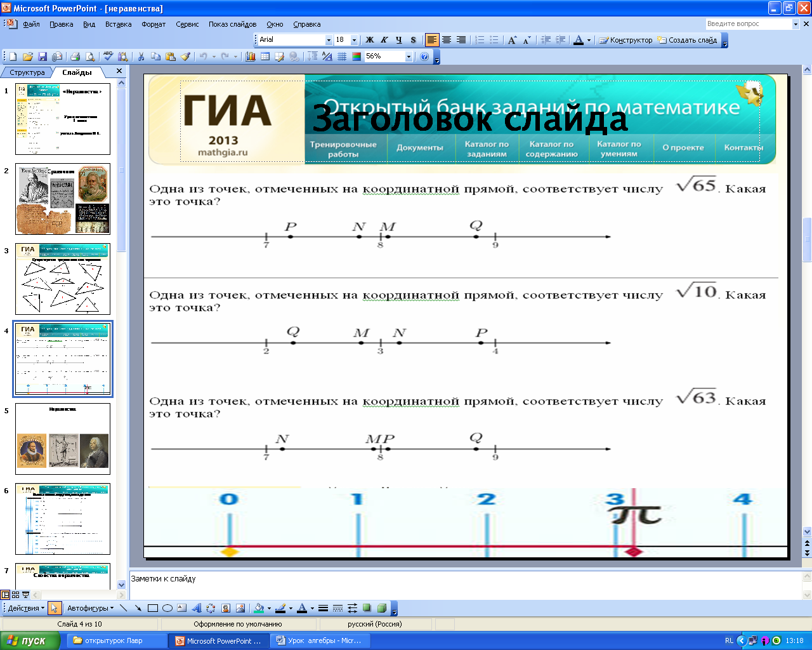The height and width of the screenshot is (650, 812).
Task: Open the Arial font name dropdown
Action: click(329, 40)
